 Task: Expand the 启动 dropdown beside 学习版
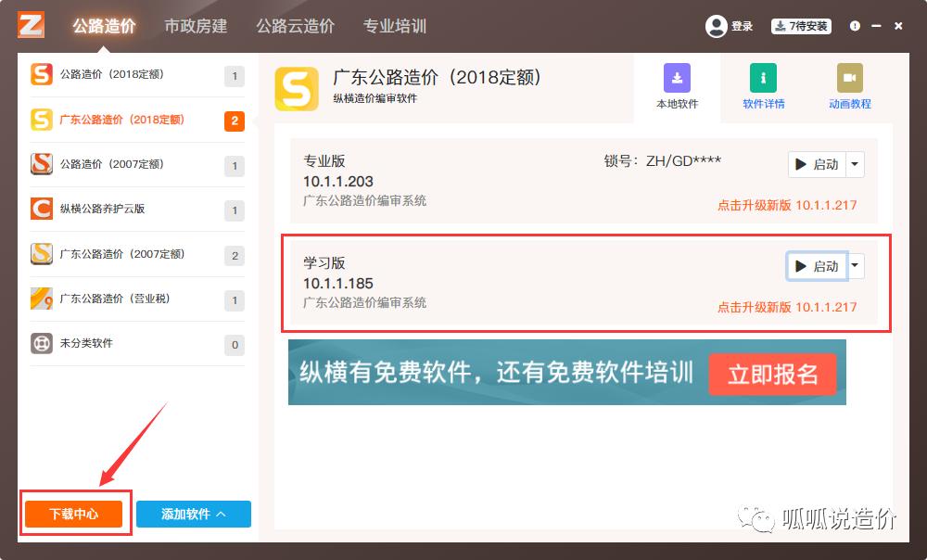pyautogui.click(x=855, y=266)
